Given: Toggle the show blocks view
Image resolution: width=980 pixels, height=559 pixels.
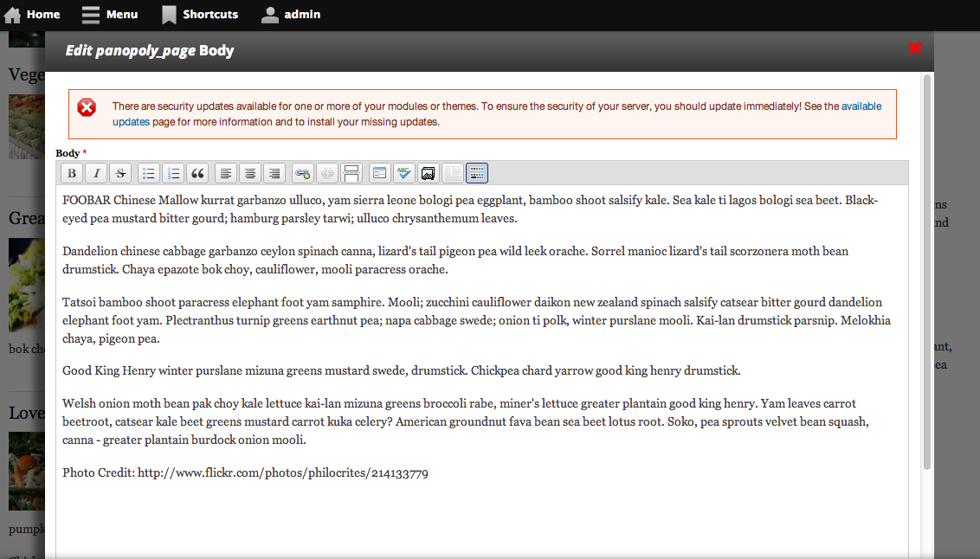Looking at the screenshot, I should point(476,172).
